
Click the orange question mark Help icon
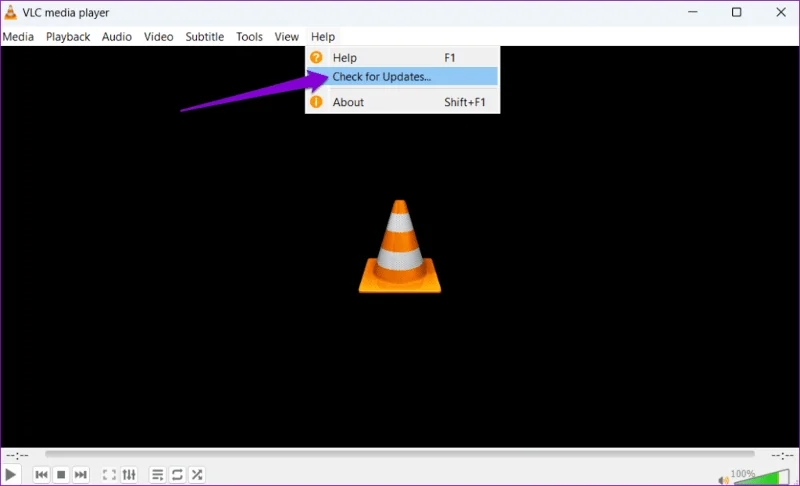tap(316, 58)
